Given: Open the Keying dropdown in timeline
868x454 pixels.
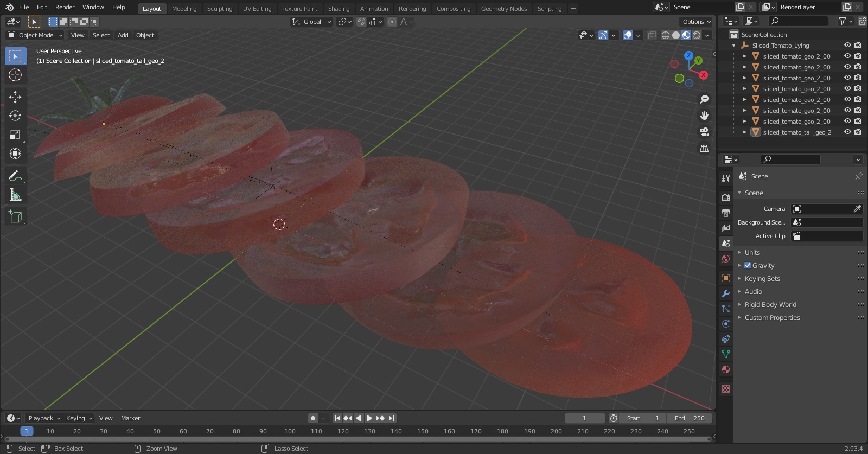Looking at the screenshot, I should pos(79,418).
